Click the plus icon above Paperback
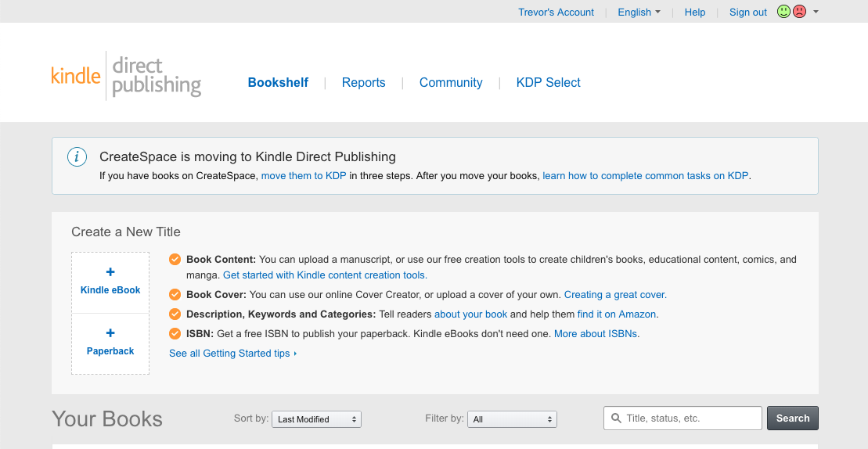The height and width of the screenshot is (449, 868). point(110,333)
